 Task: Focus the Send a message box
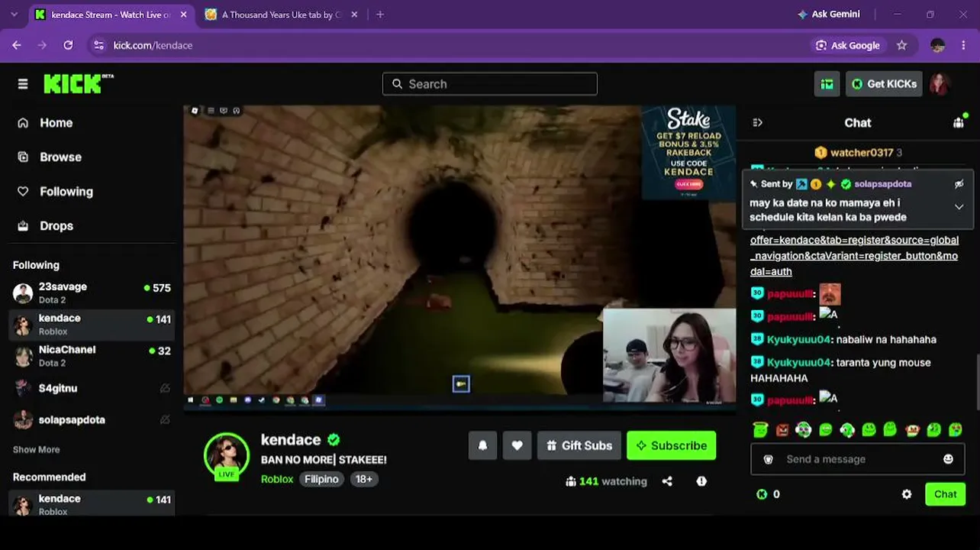tap(857, 459)
